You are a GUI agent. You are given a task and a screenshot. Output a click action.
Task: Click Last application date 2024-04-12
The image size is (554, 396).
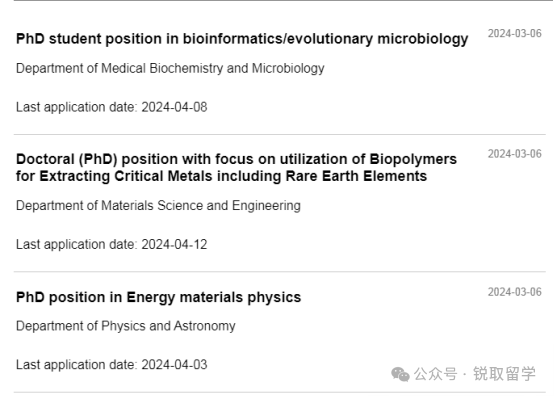pyautogui.click(x=111, y=244)
